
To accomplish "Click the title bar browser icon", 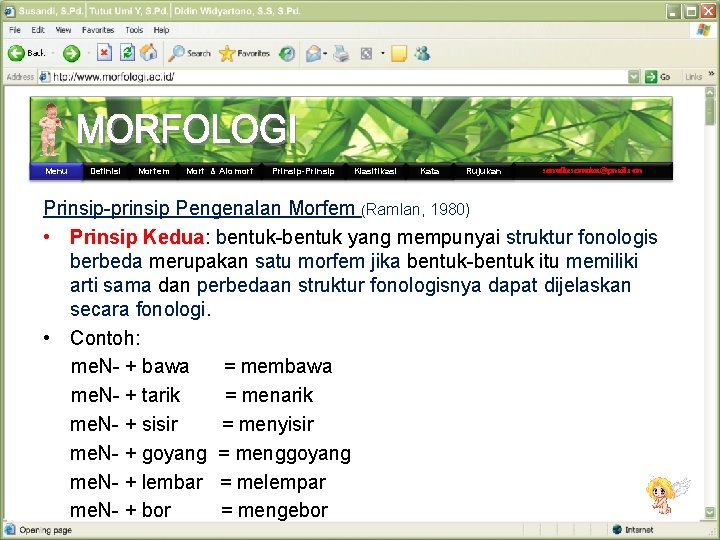I will [x=9, y=11].
